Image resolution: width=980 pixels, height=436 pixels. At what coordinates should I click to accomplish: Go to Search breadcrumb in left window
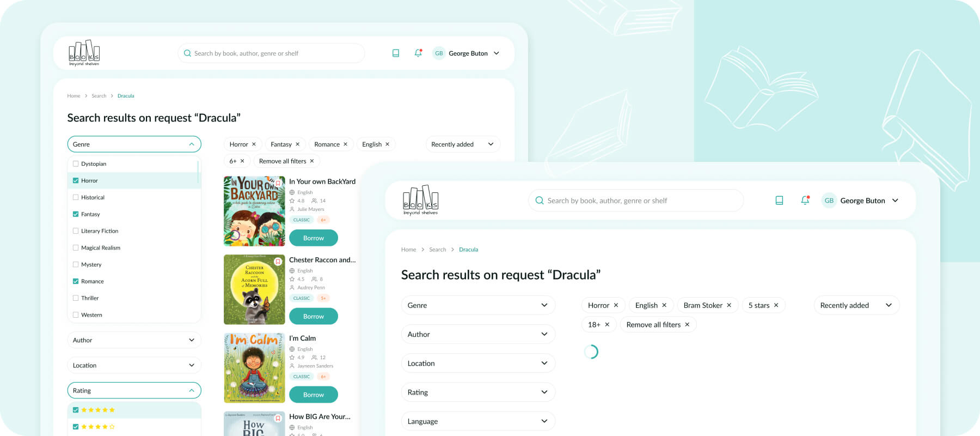pyautogui.click(x=99, y=96)
